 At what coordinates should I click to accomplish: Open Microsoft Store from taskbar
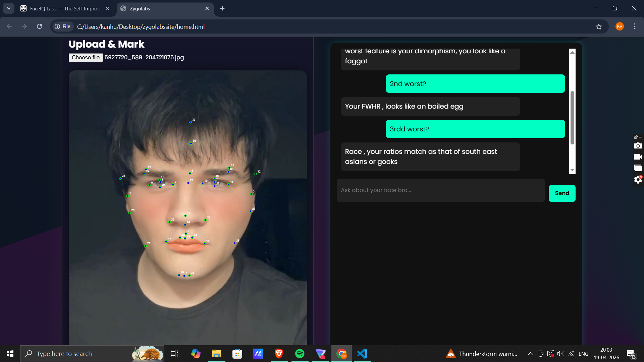(237, 354)
